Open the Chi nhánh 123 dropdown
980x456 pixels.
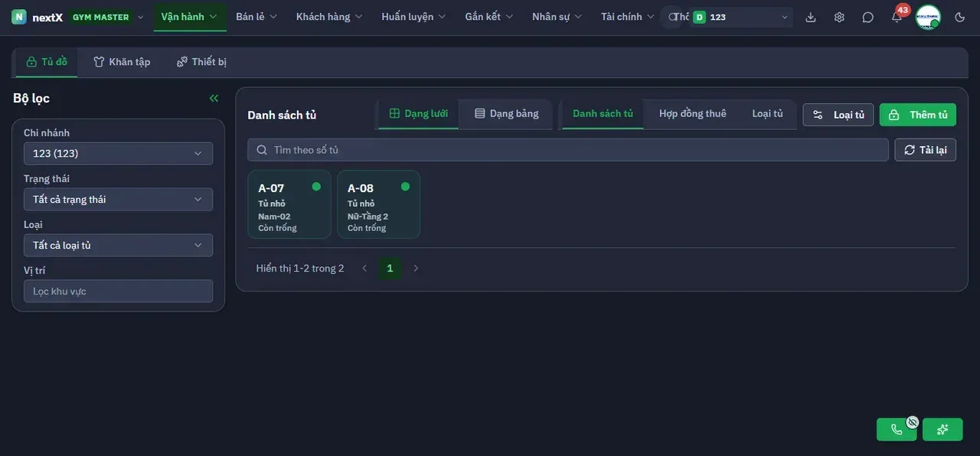118,154
